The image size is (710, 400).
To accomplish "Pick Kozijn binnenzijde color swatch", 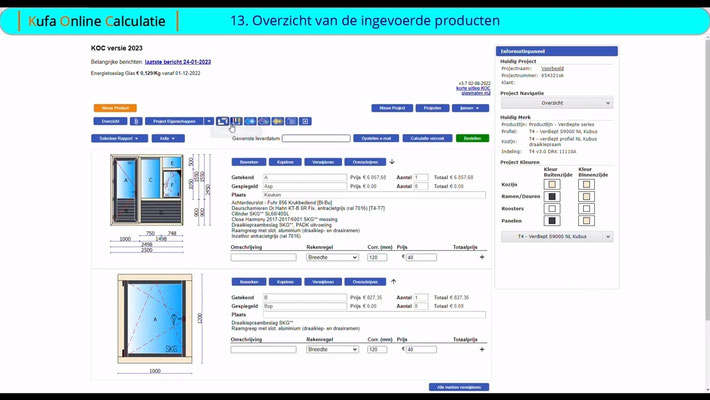I will [x=586, y=184].
